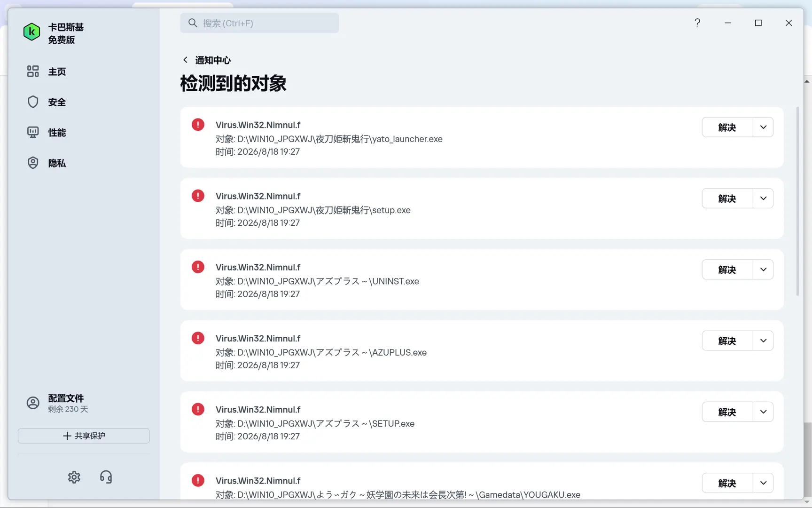
Task: Maximize the Kaspersky window
Action: (x=758, y=23)
